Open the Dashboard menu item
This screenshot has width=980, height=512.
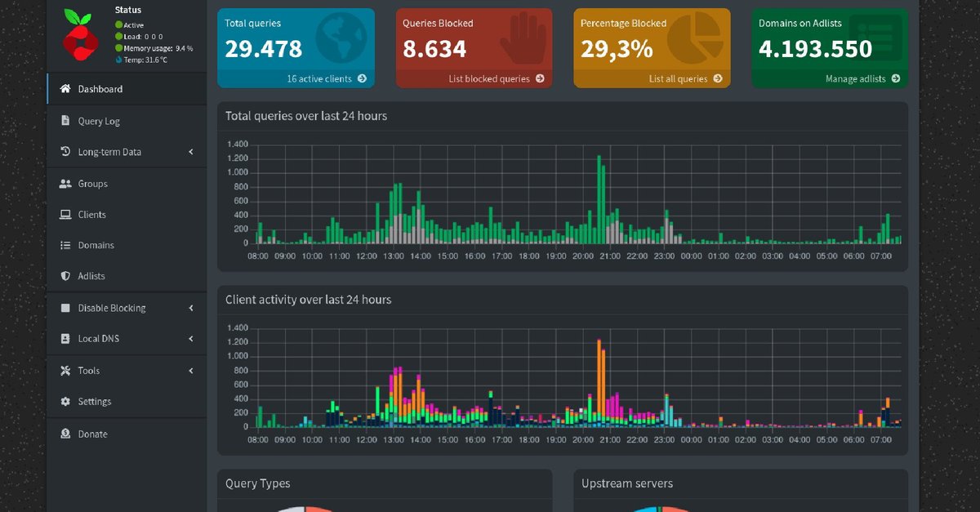(100, 89)
